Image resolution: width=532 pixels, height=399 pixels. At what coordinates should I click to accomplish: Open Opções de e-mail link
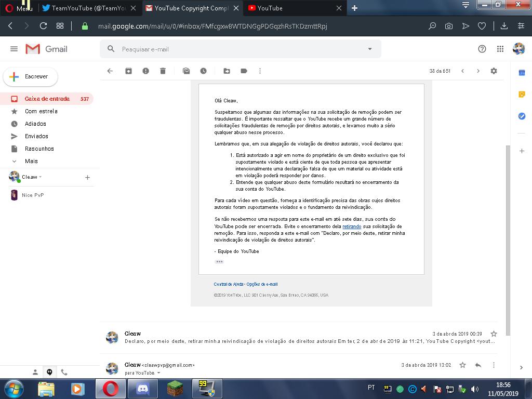click(262, 284)
